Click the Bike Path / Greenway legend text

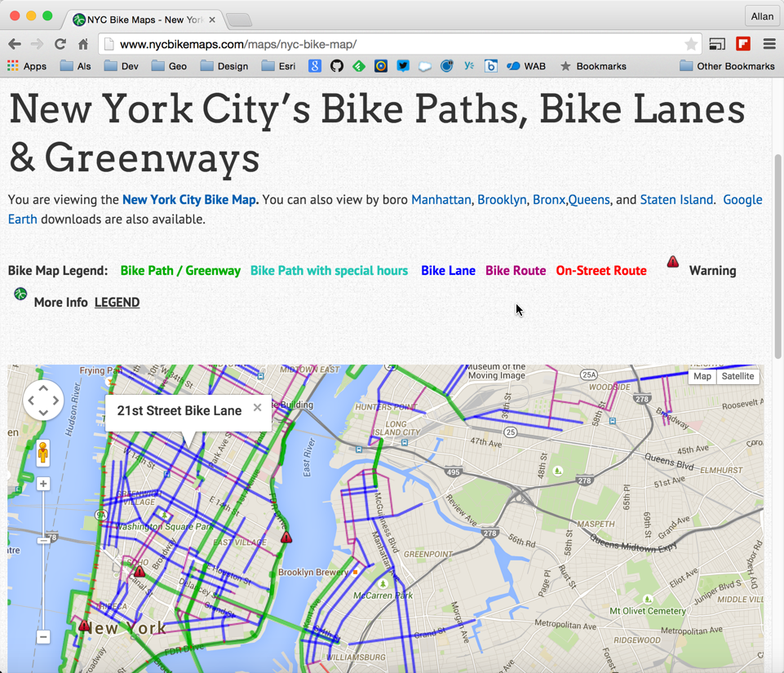click(x=180, y=271)
